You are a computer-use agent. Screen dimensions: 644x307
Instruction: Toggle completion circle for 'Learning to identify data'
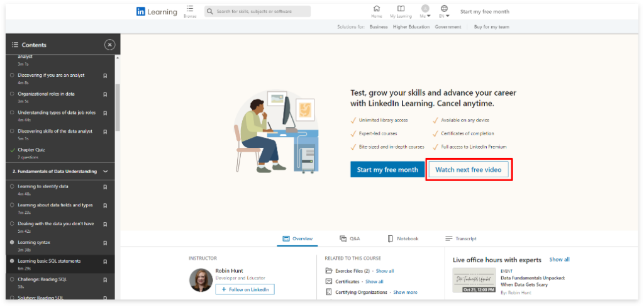tap(12, 186)
